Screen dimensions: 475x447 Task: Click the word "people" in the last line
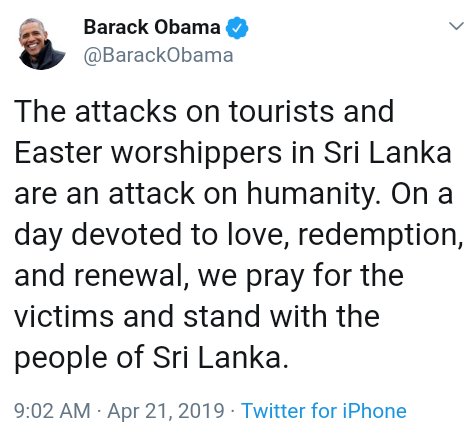(61, 359)
